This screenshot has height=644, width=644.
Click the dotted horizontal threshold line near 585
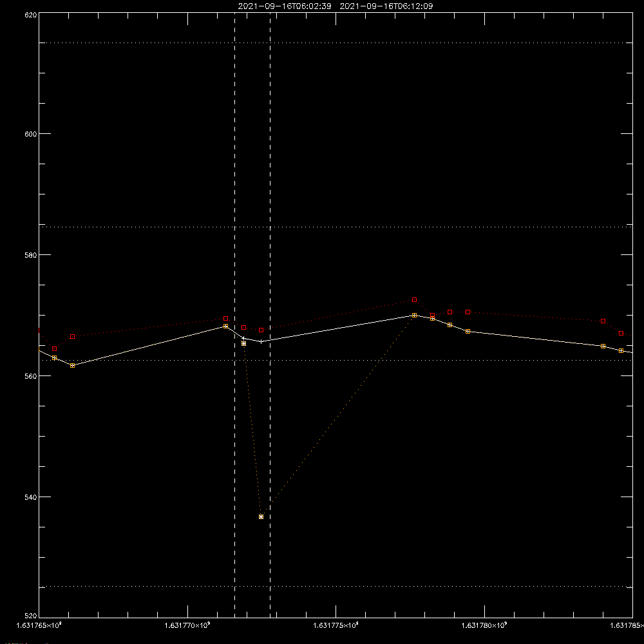point(336,227)
